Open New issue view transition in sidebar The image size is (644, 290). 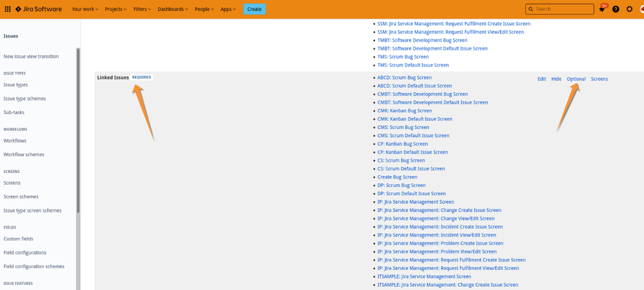(x=31, y=57)
